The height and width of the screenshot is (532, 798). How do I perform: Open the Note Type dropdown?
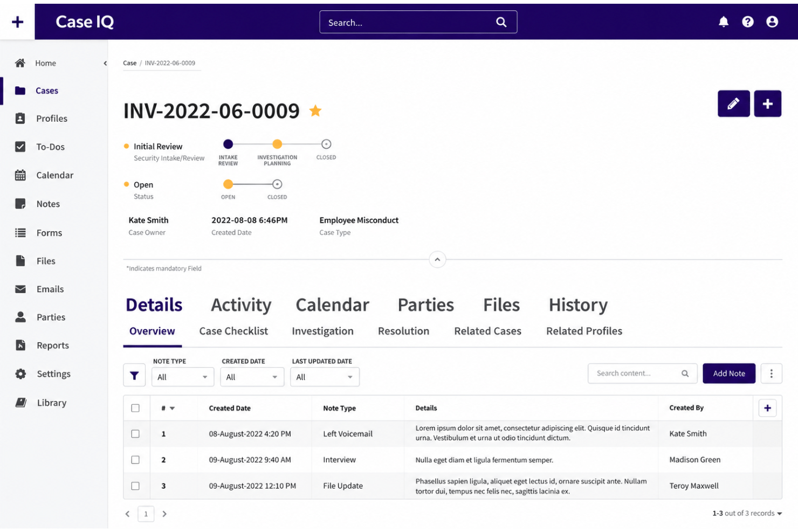pyautogui.click(x=183, y=377)
